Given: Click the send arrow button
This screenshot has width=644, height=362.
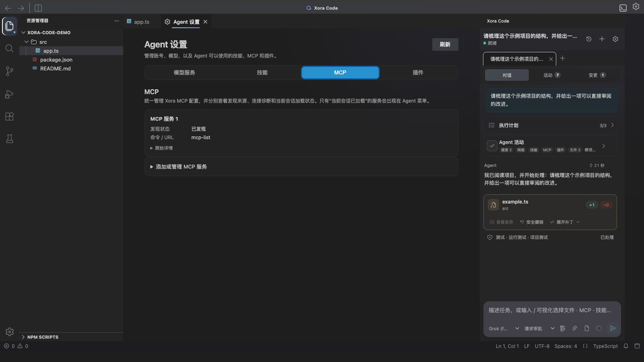Looking at the screenshot, I should coord(613,328).
